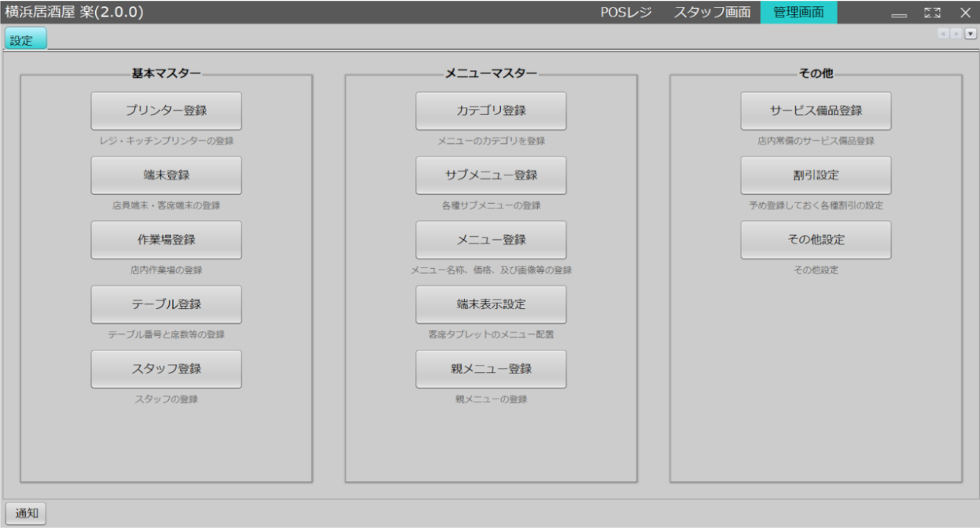Open プリンター登録 printer registration
Viewport: 980px width, 530px height.
(x=166, y=111)
